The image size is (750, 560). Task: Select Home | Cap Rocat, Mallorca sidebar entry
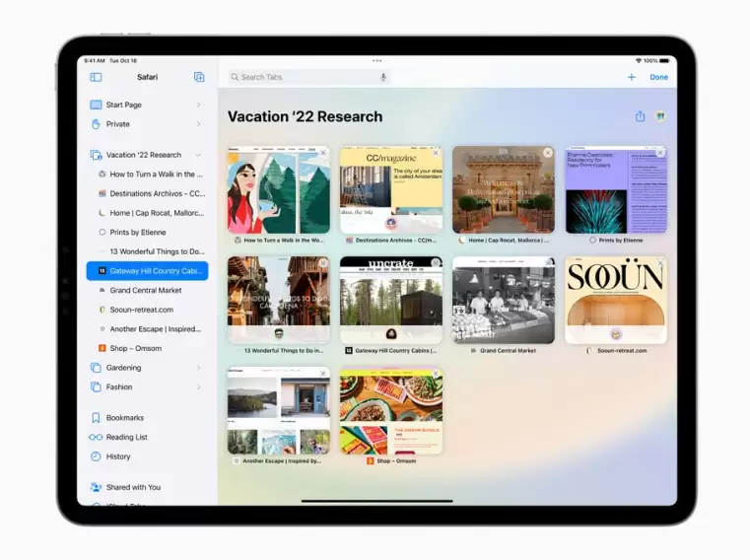[x=147, y=213]
